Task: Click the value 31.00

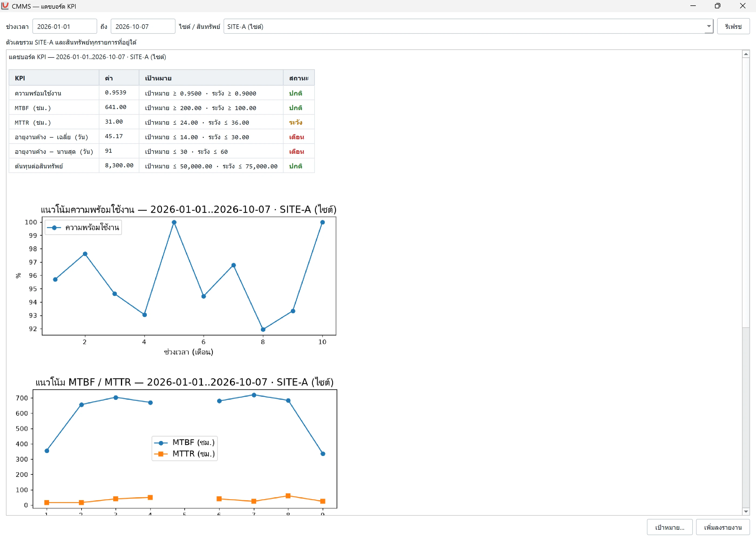Action: (114, 122)
